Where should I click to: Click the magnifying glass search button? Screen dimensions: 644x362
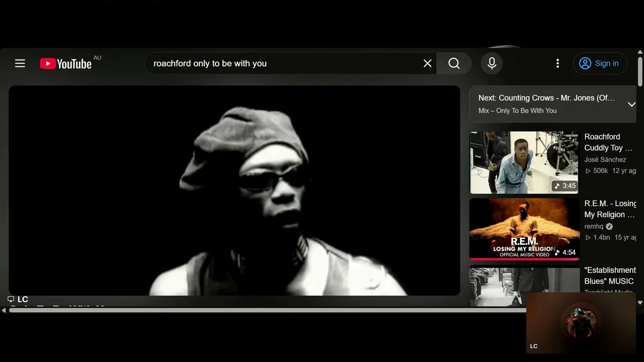tap(454, 63)
